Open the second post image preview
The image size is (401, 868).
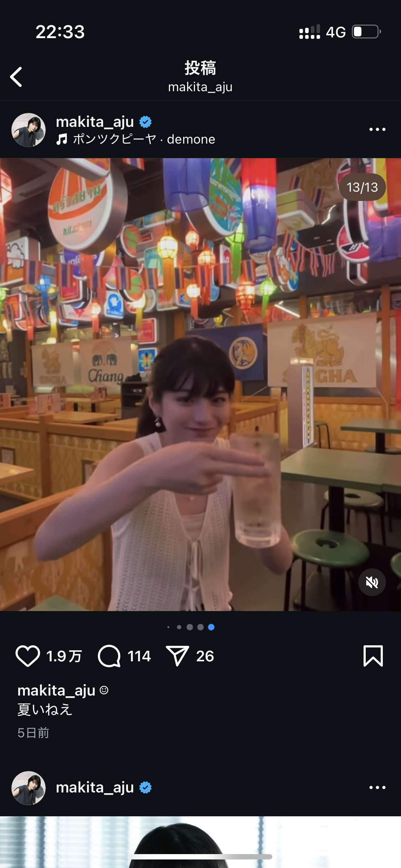coord(200,842)
